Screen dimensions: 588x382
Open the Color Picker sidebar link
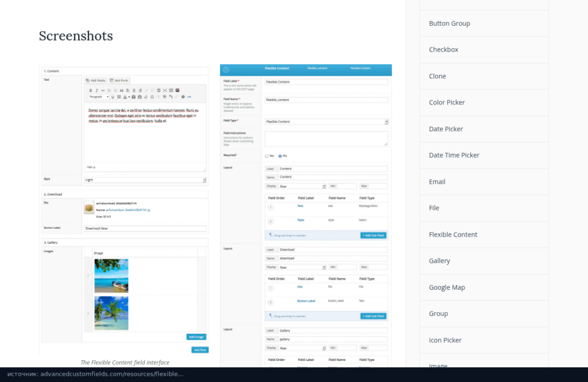[x=483, y=103]
